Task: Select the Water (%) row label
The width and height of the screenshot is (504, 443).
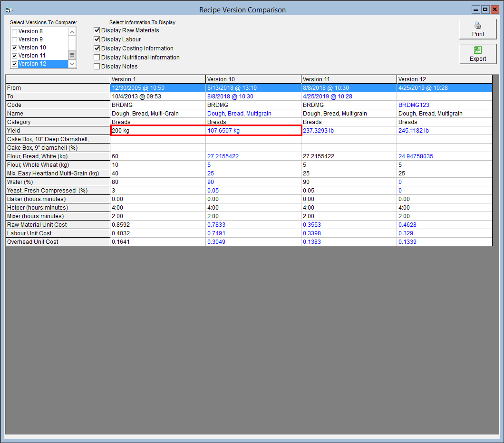Action: coord(58,182)
